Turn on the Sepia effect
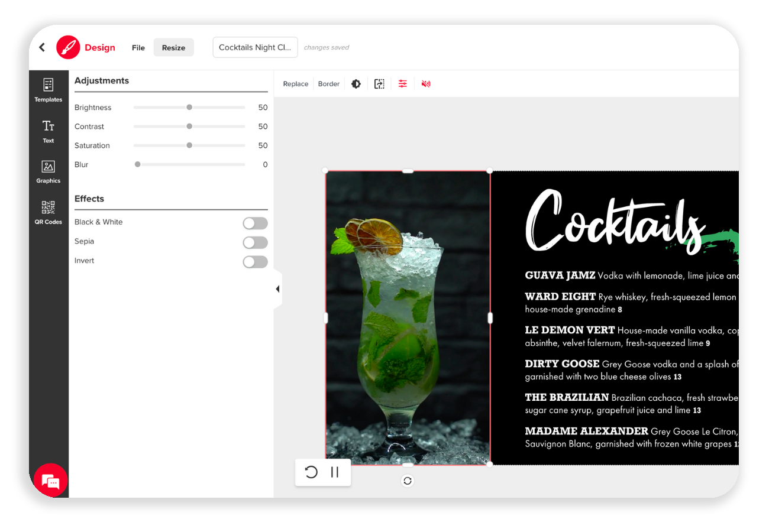The width and height of the screenshot is (769, 532). tap(255, 242)
